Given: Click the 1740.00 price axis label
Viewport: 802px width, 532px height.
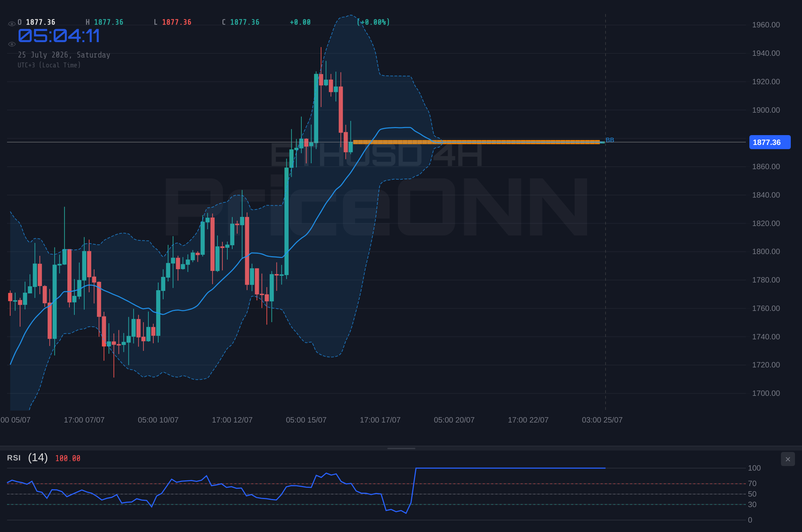Looking at the screenshot, I should [766, 337].
